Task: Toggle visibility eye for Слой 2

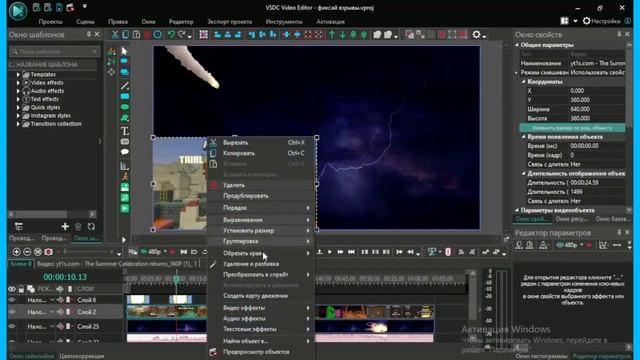Action: pos(12,312)
